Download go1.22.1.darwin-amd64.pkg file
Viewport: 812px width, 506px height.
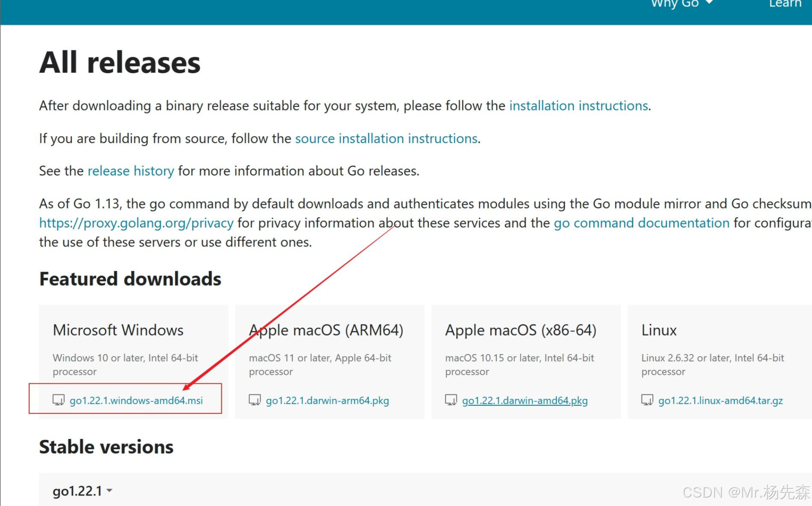[524, 401]
